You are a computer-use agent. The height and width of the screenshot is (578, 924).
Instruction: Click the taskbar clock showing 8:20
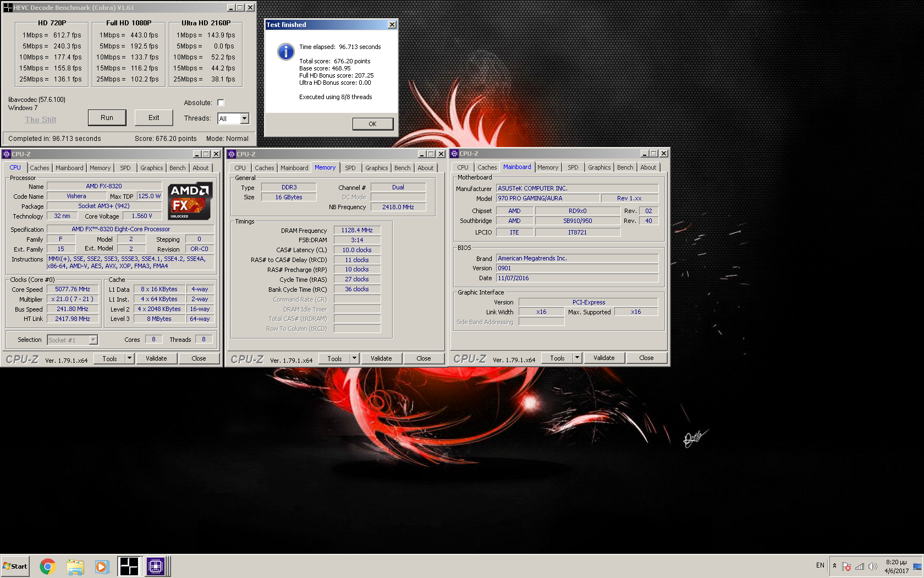(x=897, y=566)
